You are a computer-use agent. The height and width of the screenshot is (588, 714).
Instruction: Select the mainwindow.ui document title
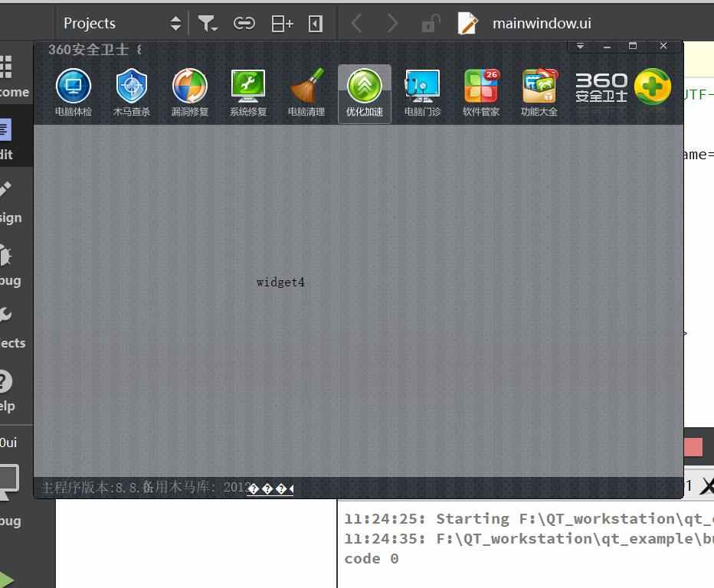point(542,23)
